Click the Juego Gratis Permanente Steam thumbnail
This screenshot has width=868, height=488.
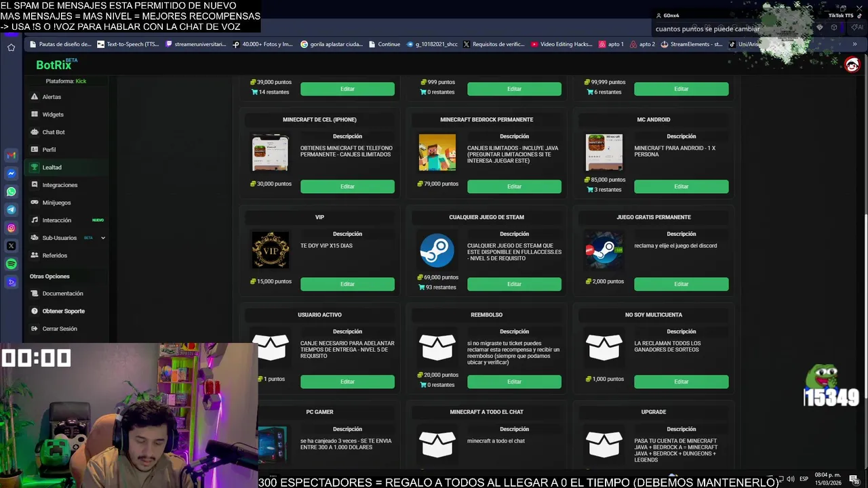[x=604, y=250]
